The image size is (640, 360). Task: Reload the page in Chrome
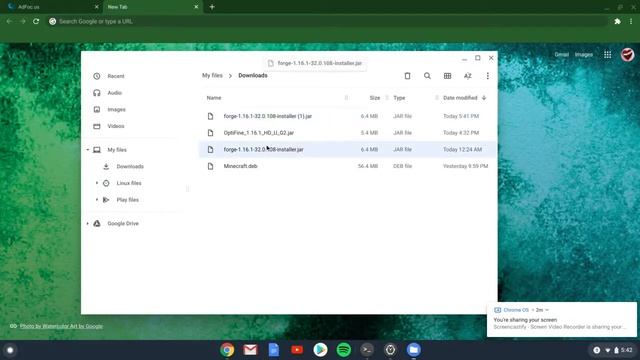click(36, 21)
